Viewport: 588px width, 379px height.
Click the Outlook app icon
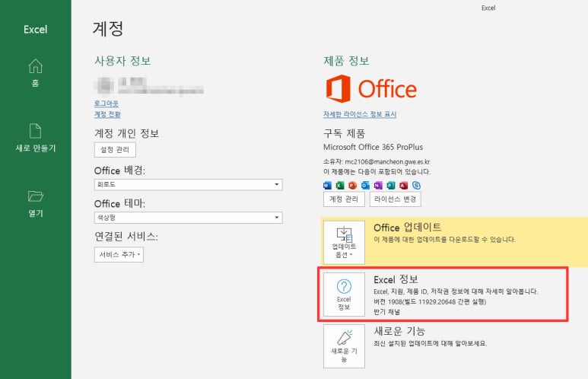coord(365,186)
